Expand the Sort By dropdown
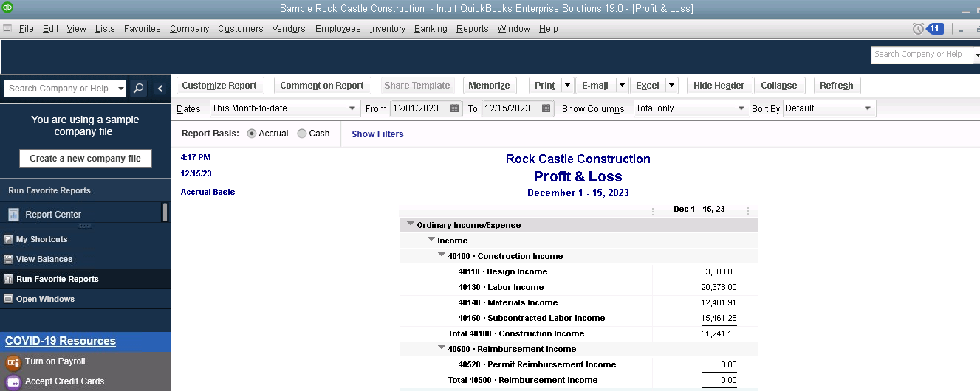The width and height of the screenshot is (980, 391). tap(868, 108)
